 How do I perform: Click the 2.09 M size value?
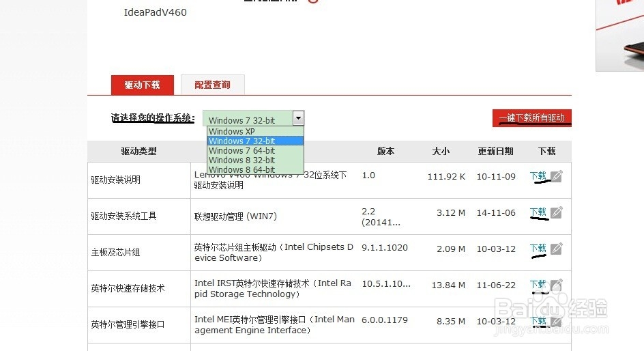click(451, 249)
